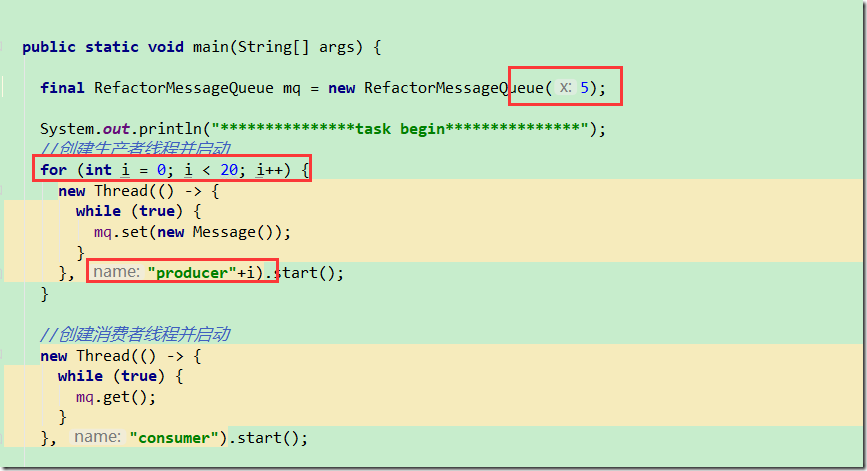This screenshot has height=471, width=867.
Task: Click the "final" keyword
Action: tap(62, 88)
